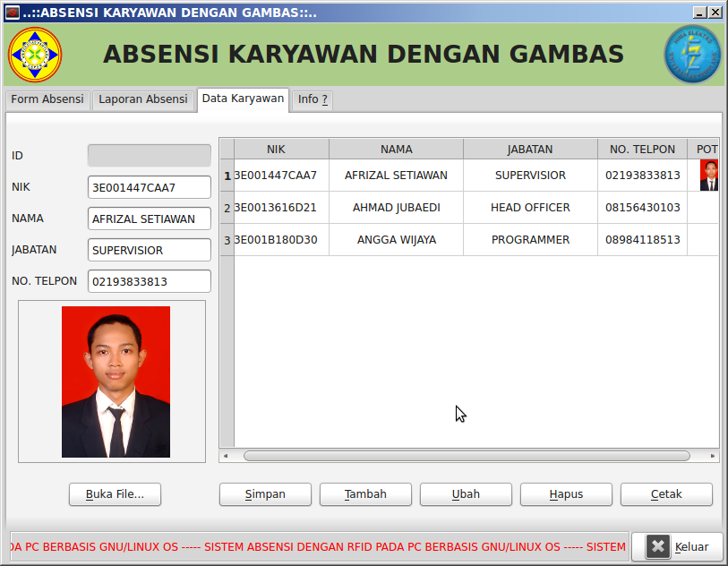This screenshot has height=566, width=728.
Task: Select AFRIZAL SETIAWAN in the table
Action: [396, 176]
